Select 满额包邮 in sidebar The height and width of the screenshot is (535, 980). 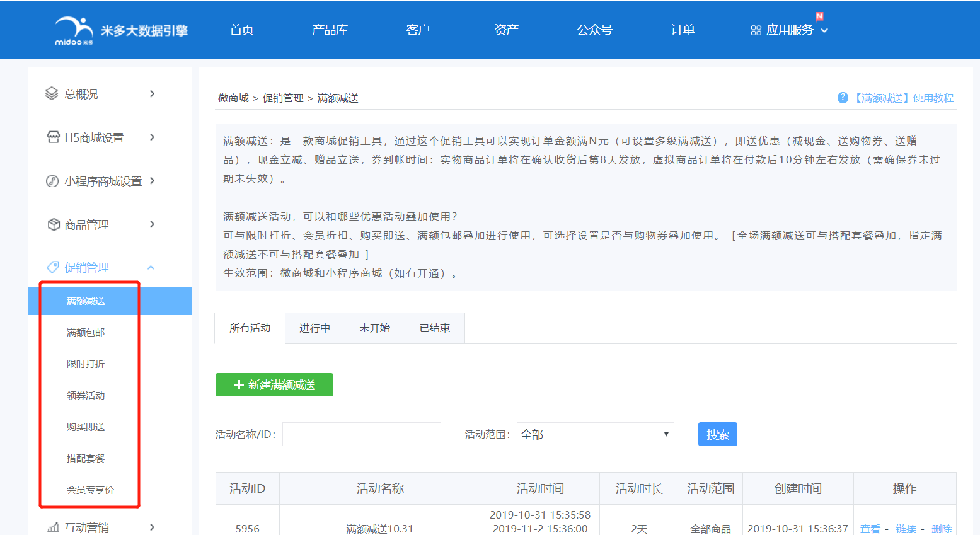(x=86, y=332)
